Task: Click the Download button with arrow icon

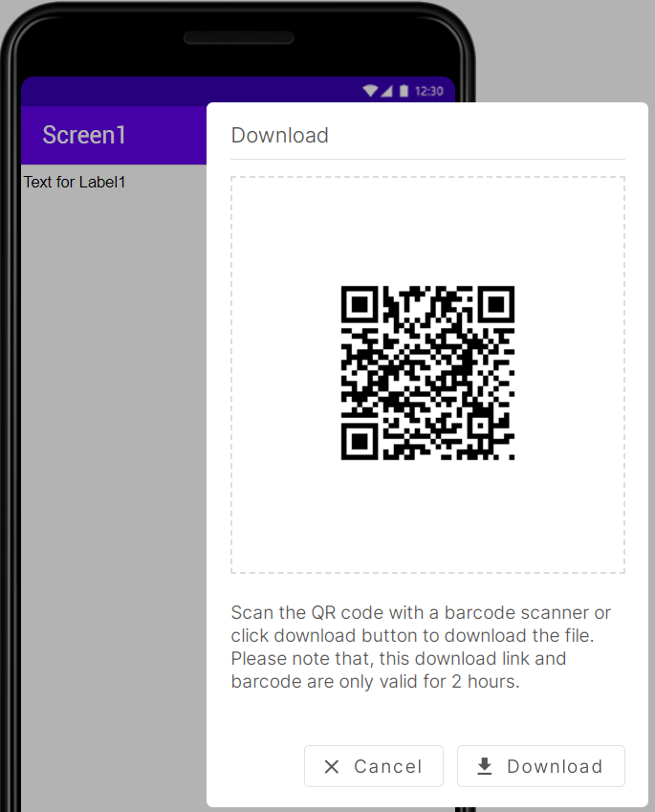Action: pyautogui.click(x=540, y=766)
